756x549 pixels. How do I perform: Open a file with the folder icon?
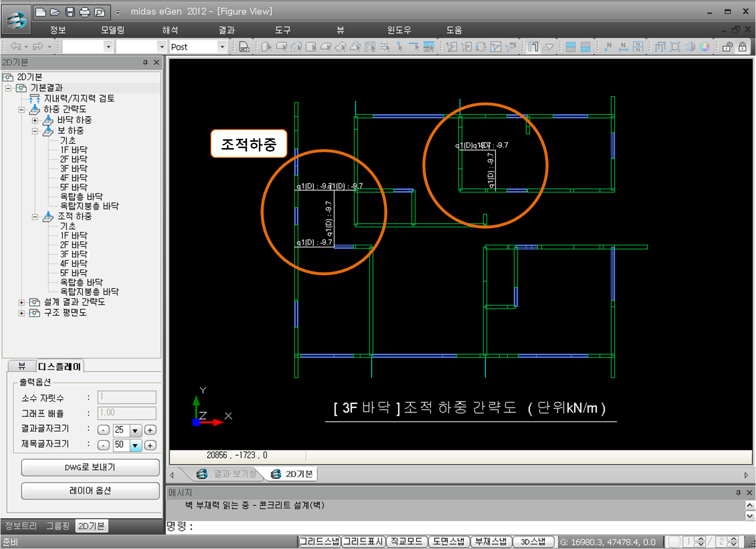click(x=56, y=12)
